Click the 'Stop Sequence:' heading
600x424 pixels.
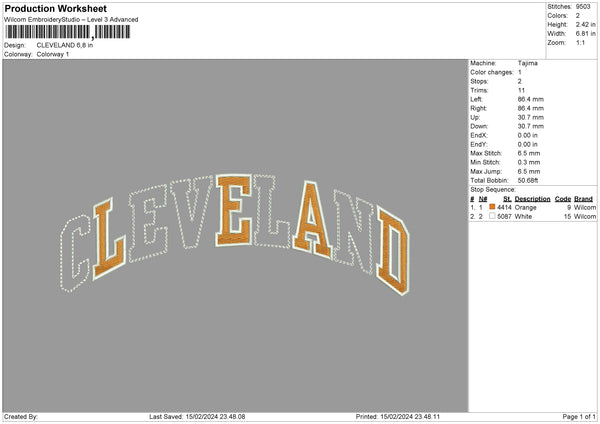(493, 190)
